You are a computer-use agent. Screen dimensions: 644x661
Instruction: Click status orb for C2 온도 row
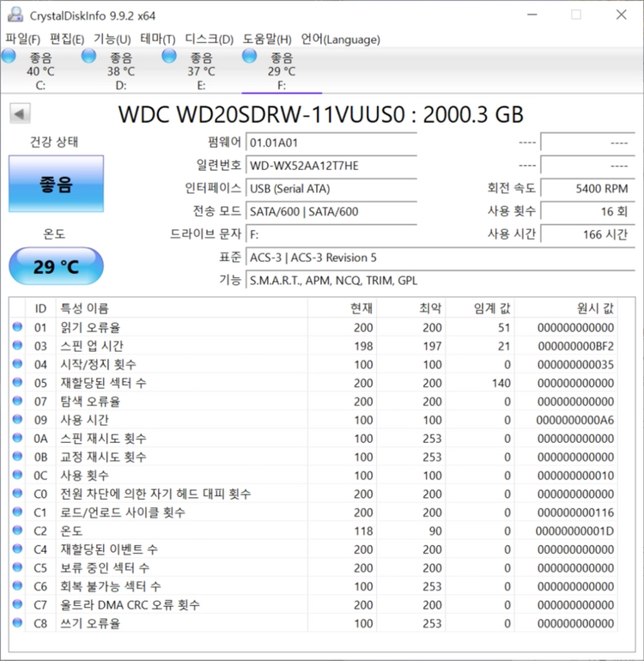point(17,531)
